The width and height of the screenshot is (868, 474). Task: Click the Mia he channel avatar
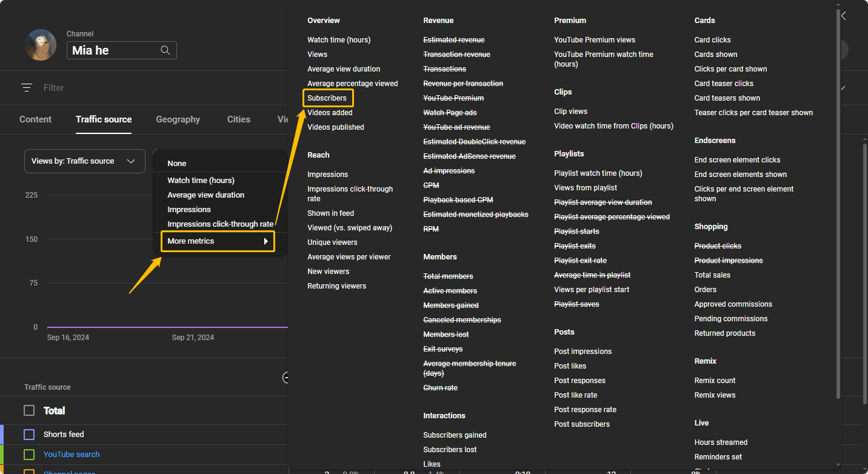pyautogui.click(x=41, y=45)
